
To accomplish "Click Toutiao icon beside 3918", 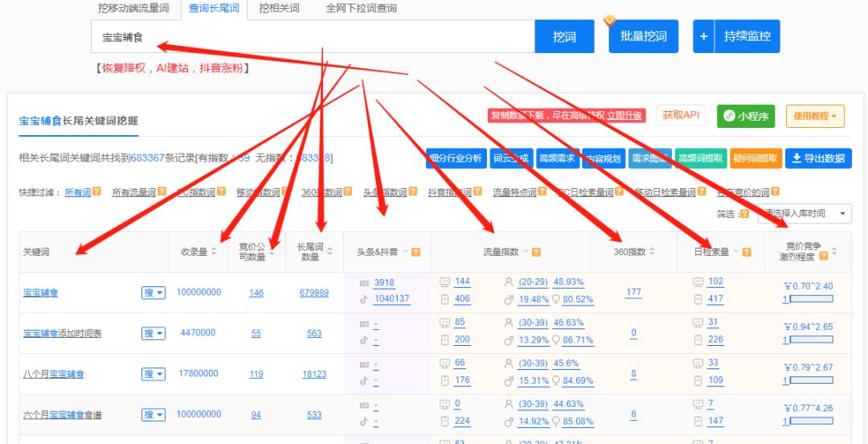I will coord(364,282).
